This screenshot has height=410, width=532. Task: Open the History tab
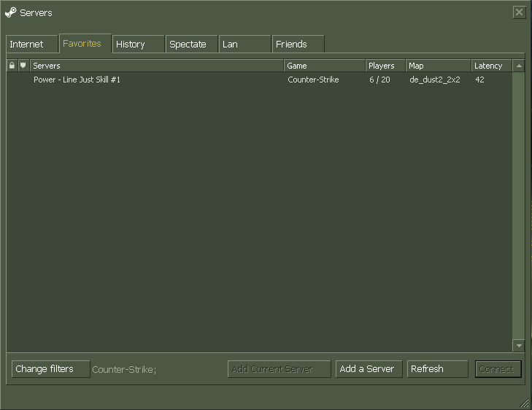(138, 44)
